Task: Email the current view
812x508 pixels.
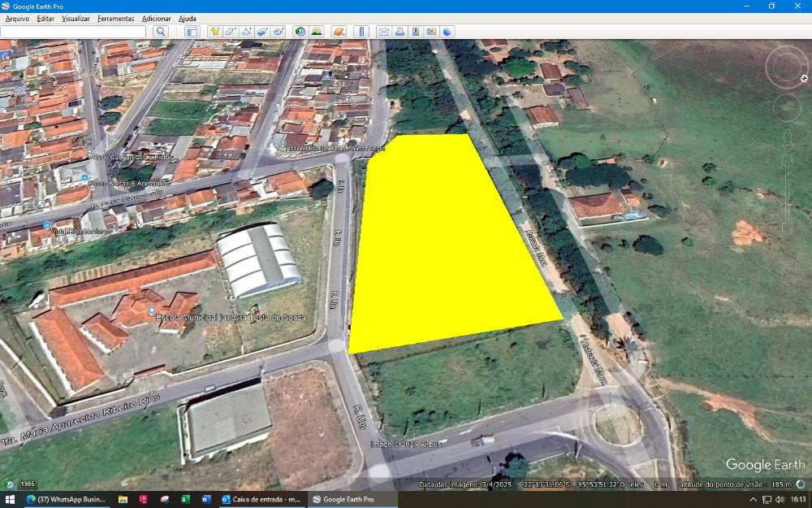Action: click(x=383, y=32)
